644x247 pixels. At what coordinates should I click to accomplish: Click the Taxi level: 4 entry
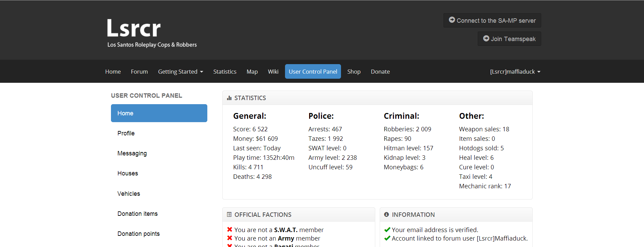click(476, 177)
